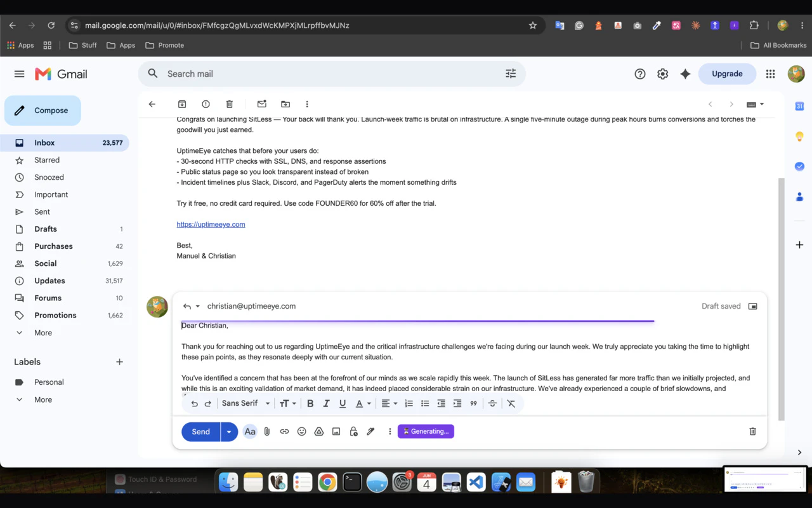Open the uptimeeye.com link
The width and height of the screenshot is (812, 508).
[x=211, y=224]
